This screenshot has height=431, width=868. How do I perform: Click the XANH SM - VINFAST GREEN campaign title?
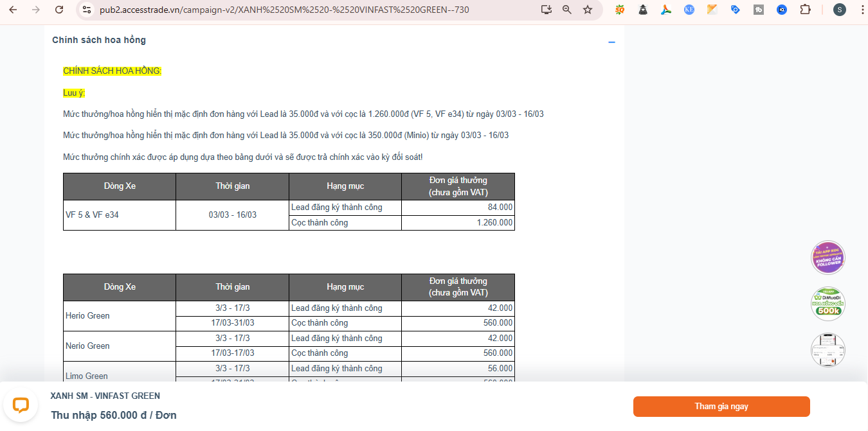point(105,396)
